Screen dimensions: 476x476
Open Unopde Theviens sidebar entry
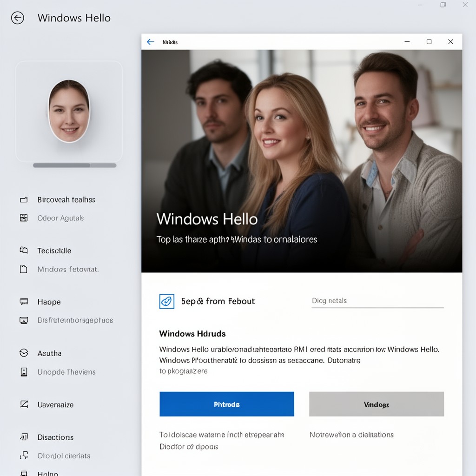coord(66,372)
